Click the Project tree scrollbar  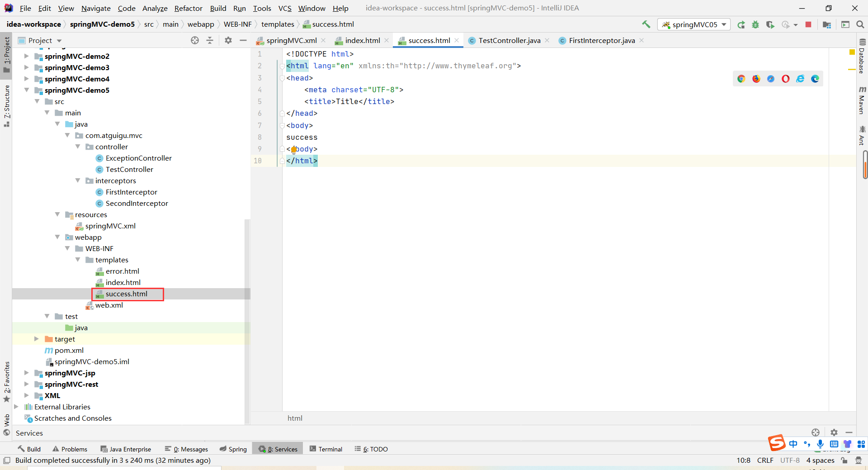tap(247, 321)
